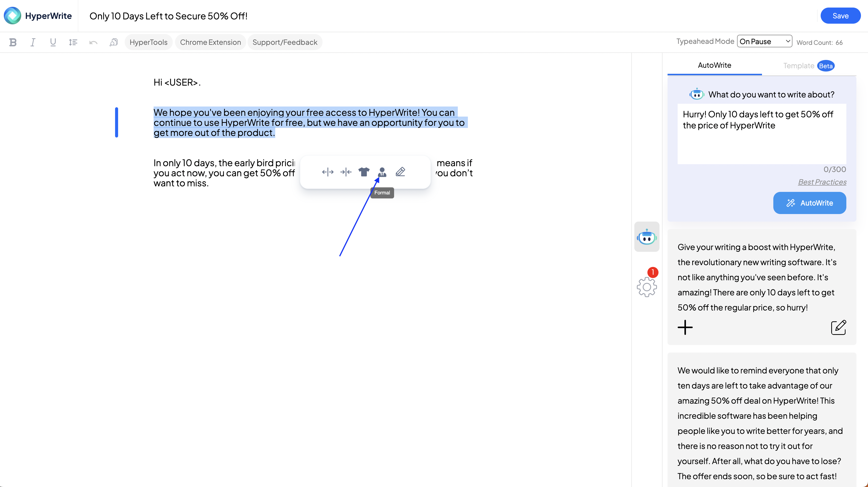Click the bullet list formatting icon
This screenshot has height=487, width=868.
click(73, 42)
